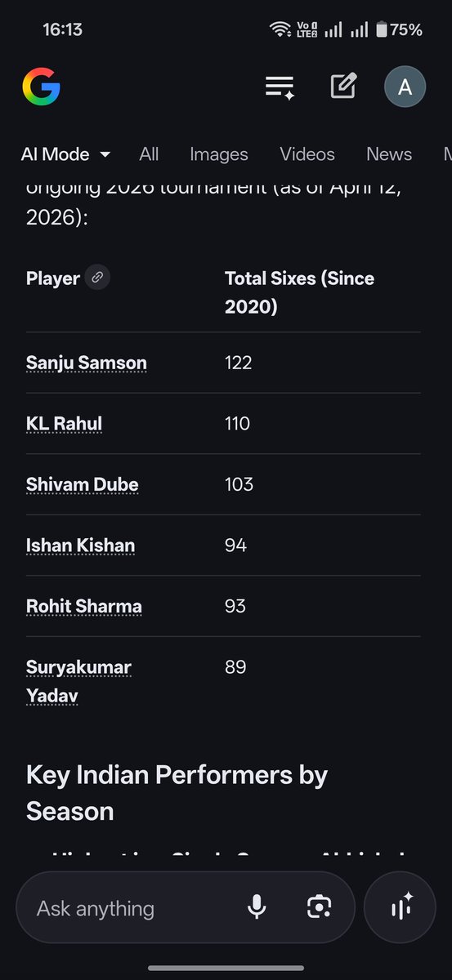Screen dimensions: 452x980
Task: Open the Sanju Samson link
Action: [x=87, y=363]
